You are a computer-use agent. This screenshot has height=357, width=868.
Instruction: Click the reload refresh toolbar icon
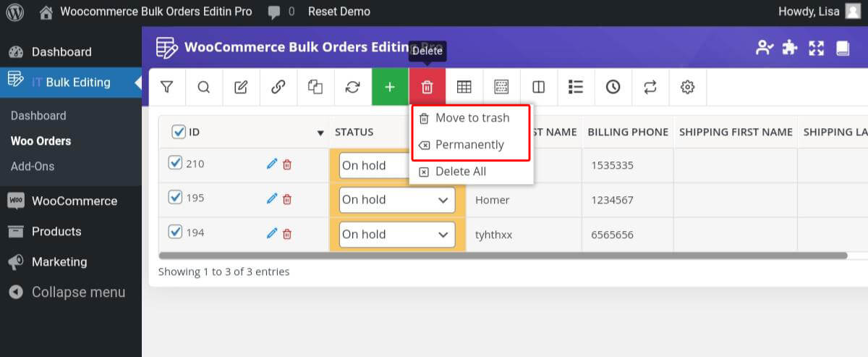353,87
